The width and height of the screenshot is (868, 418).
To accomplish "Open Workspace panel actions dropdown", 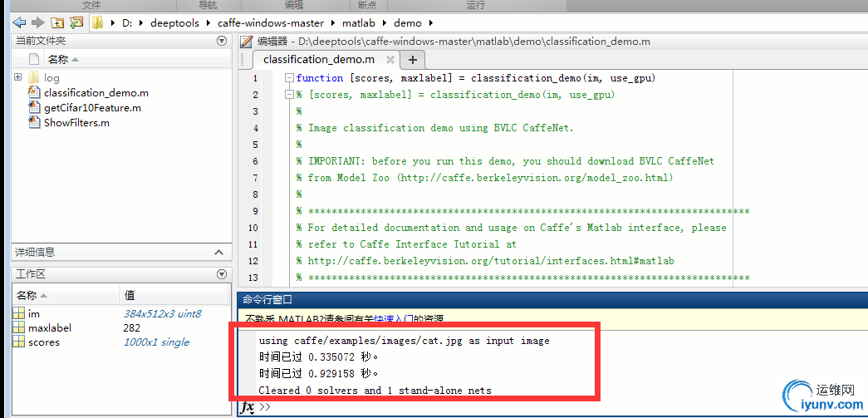I will coord(222,273).
